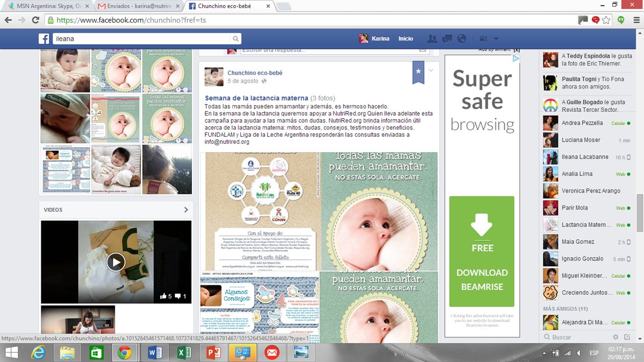The height and width of the screenshot is (362, 644).
Task: Click the volume speaker tray icon
Action: coord(579,353)
